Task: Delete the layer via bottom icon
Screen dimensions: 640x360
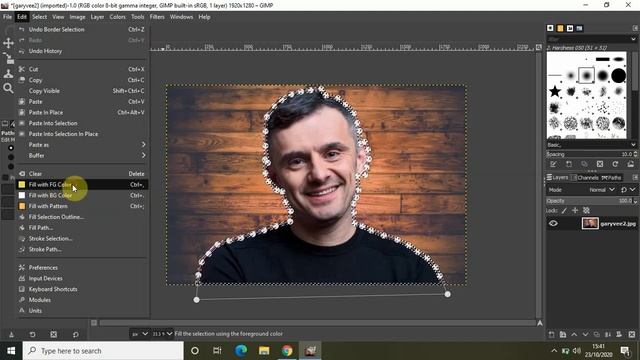Action: coord(632,335)
